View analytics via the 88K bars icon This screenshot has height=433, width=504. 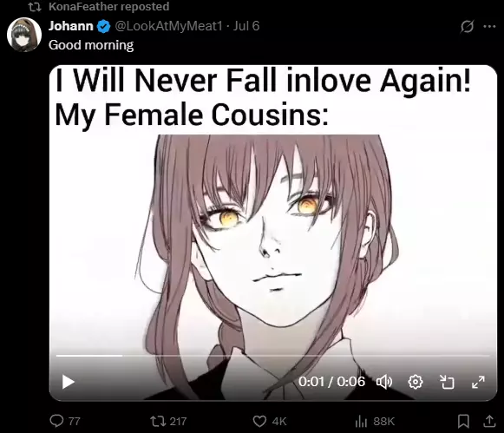(x=361, y=421)
